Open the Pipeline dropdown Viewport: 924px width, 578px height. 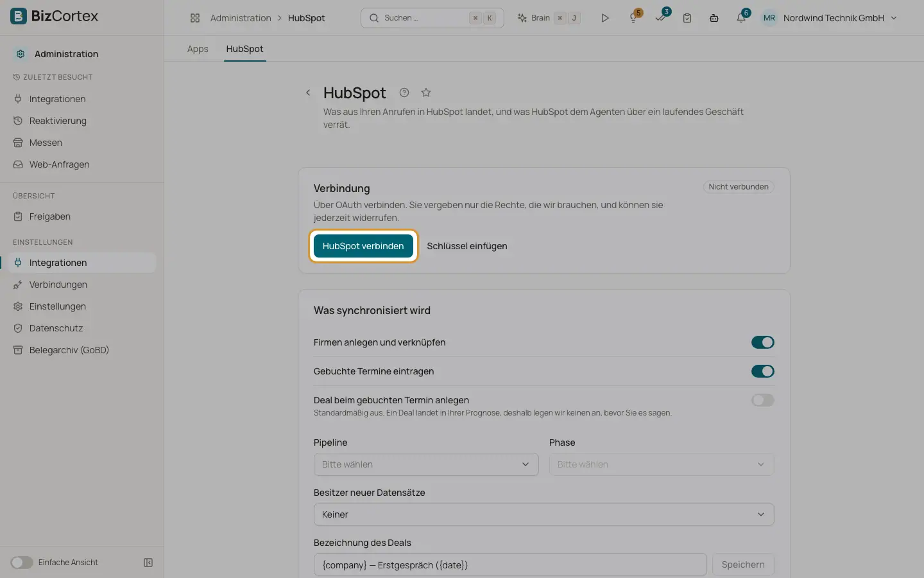point(426,464)
